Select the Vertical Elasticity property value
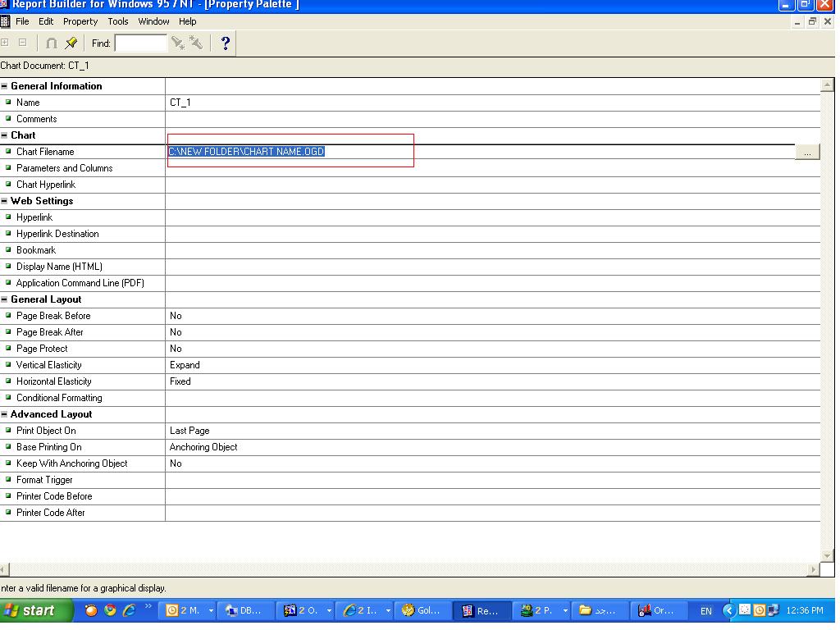The width and height of the screenshot is (840, 630). point(492,365)
